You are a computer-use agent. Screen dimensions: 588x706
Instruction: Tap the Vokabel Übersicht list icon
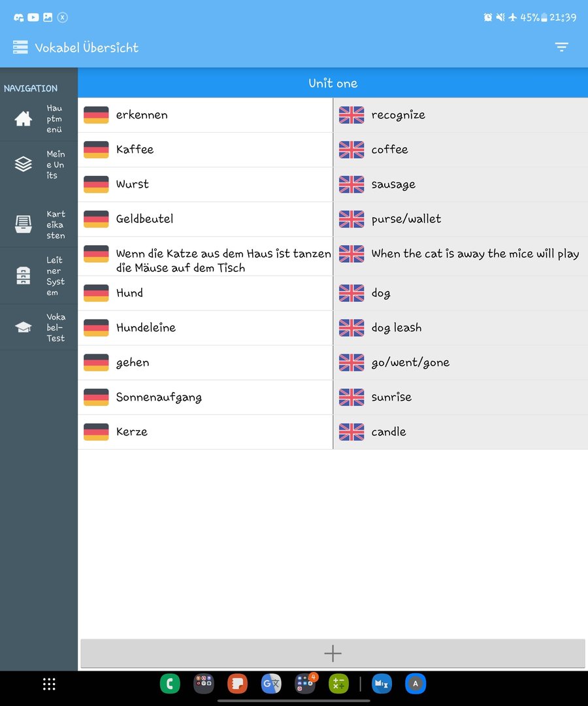tap(20, 47)
